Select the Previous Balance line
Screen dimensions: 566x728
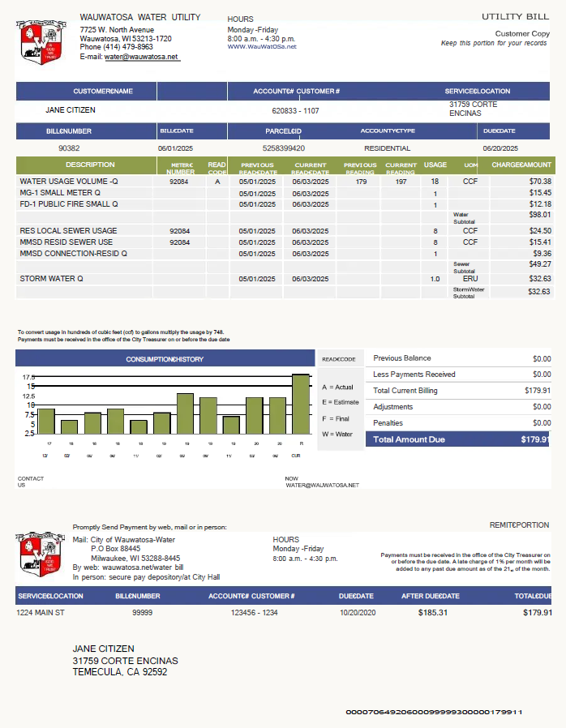[458, 358]
